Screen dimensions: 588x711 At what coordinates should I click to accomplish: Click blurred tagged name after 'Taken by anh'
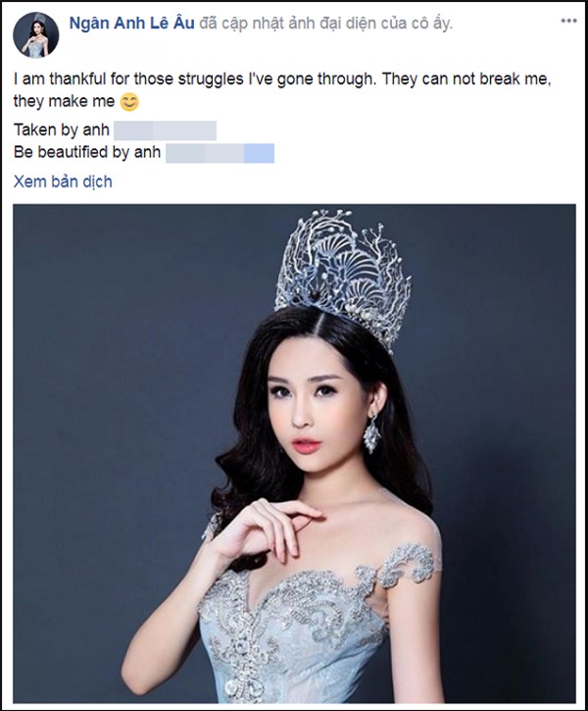click(165, 130)
